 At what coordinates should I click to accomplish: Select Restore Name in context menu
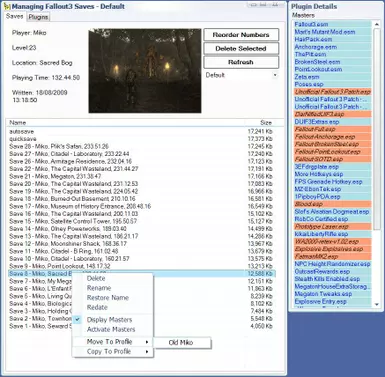pyautogui.click(x=108, y=298)
